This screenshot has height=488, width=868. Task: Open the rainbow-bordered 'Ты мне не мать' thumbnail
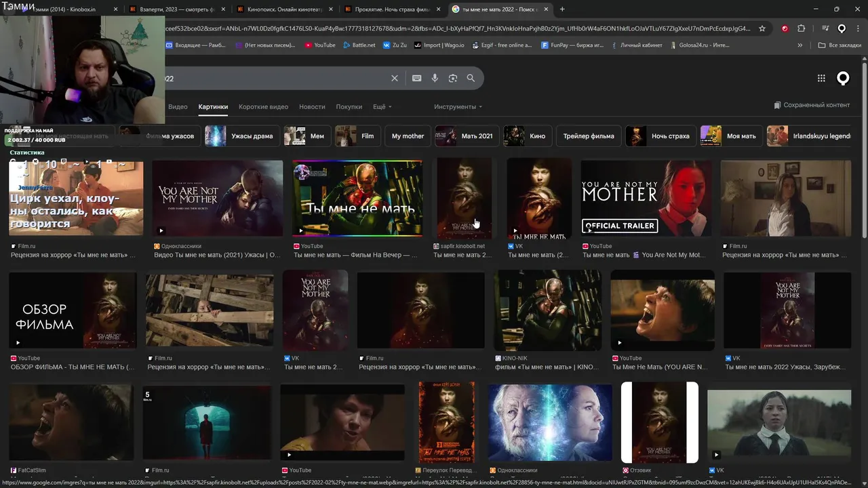tap(357, 199)
